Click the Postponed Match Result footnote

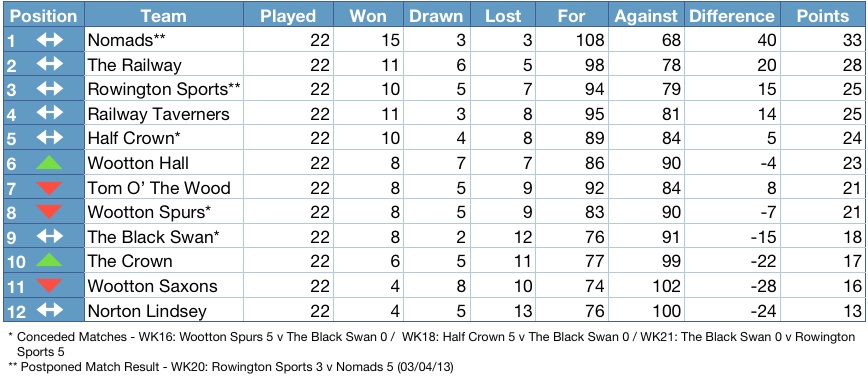pos(231,367)
